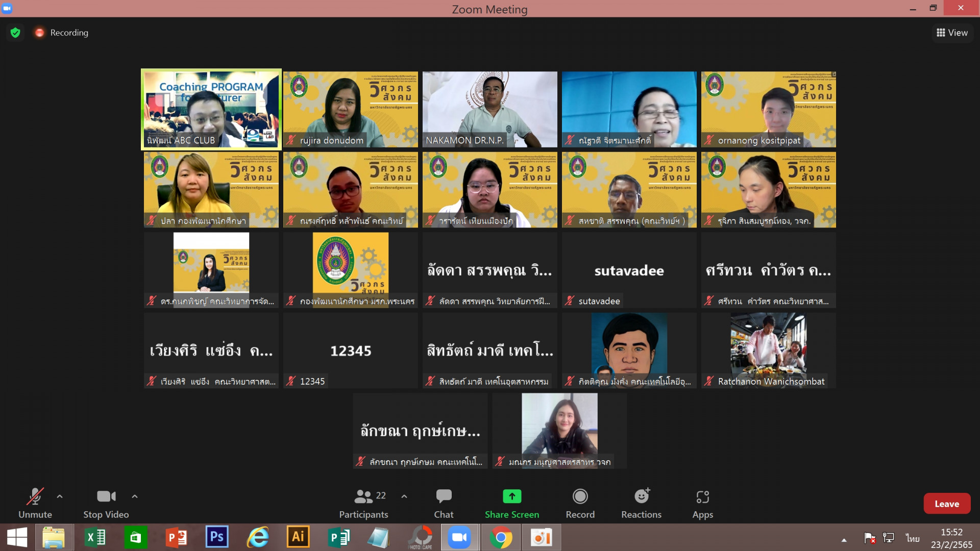Click the Record button
980x551 pixels.
[580, 503]
